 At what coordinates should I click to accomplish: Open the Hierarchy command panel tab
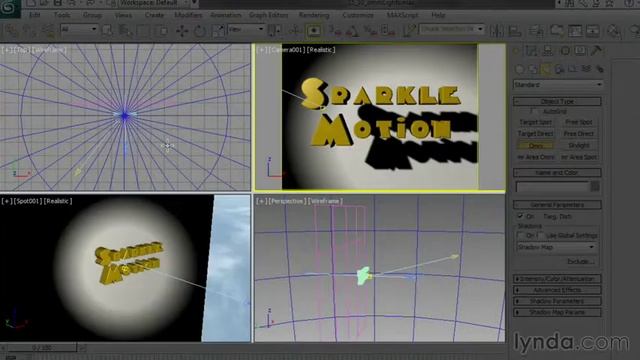[x=548, y=51]
